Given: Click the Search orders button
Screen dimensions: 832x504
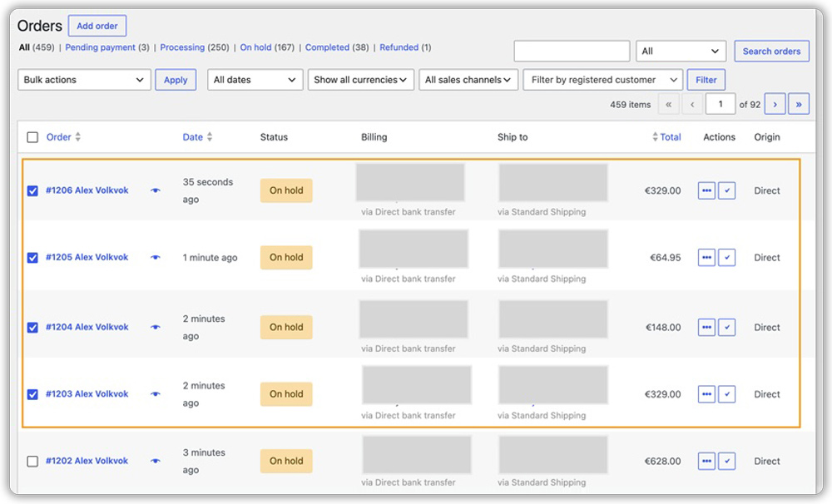Looking at the screenshot, I should (771, 51).
